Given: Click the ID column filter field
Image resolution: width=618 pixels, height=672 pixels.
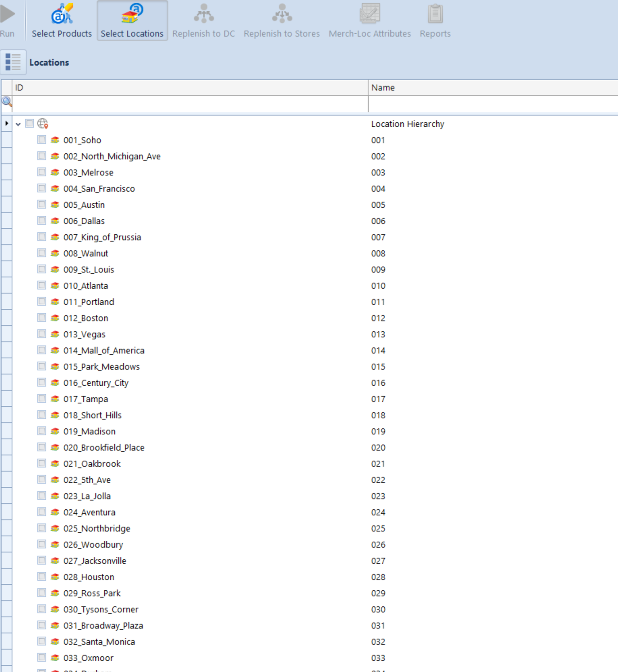Looking at the screenshot, I should [189, 104].
